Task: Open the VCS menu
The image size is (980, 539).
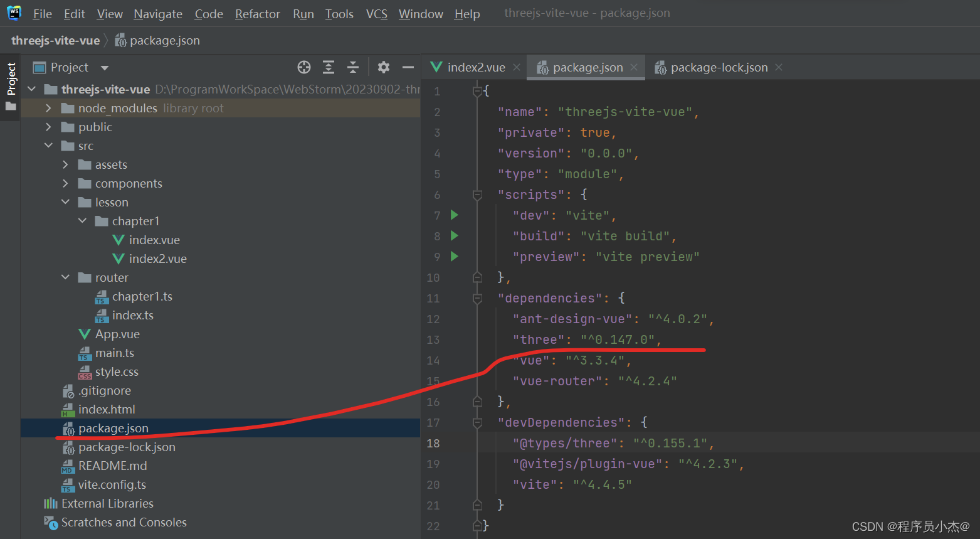Action: click(377, 14)
